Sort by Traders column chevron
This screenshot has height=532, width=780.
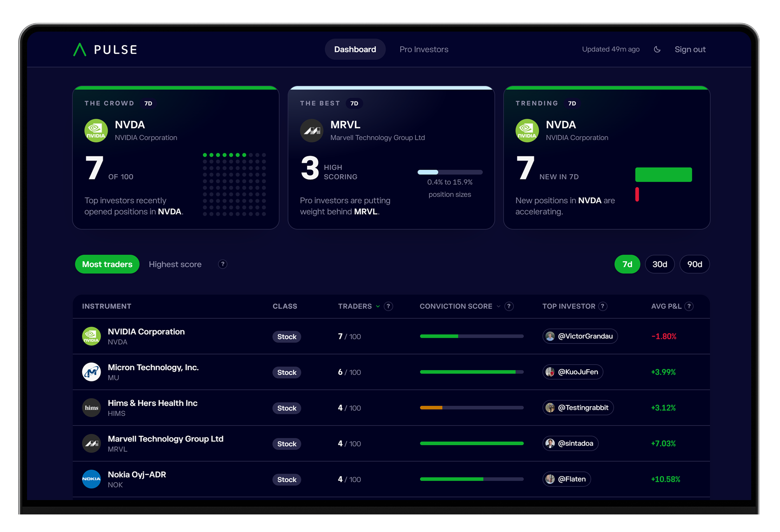click(378, 306)
